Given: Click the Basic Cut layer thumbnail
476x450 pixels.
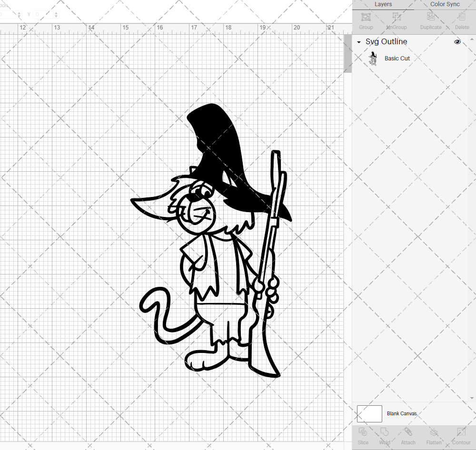Looking at the screenshot, I should [x=373, y=58].
